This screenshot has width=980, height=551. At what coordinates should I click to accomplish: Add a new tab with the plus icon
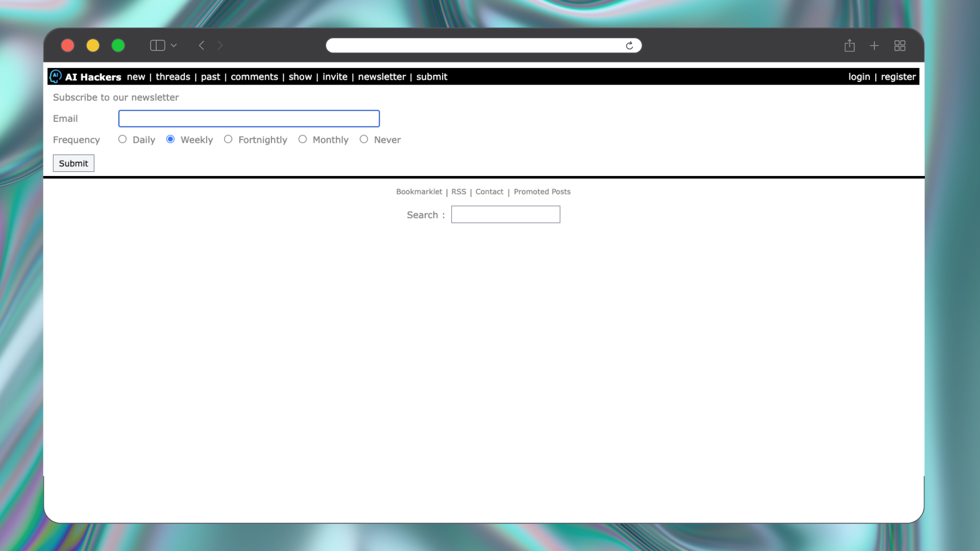[874, 45]
